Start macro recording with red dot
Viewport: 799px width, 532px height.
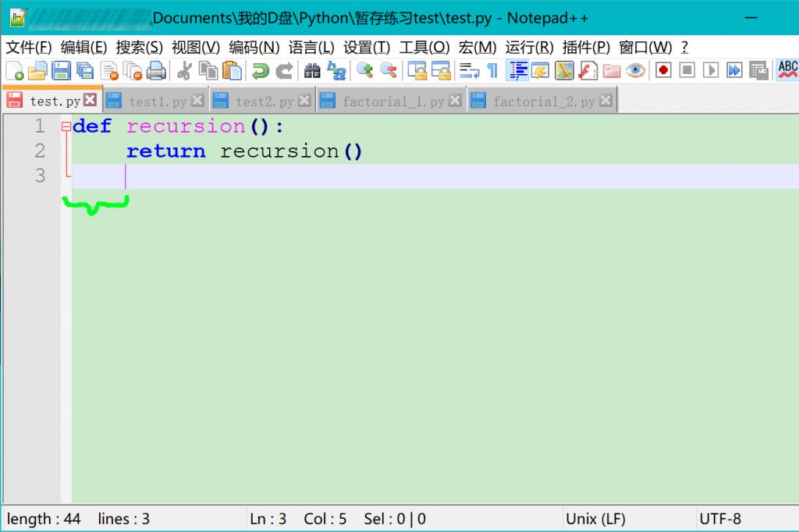(x=663, y=70)
